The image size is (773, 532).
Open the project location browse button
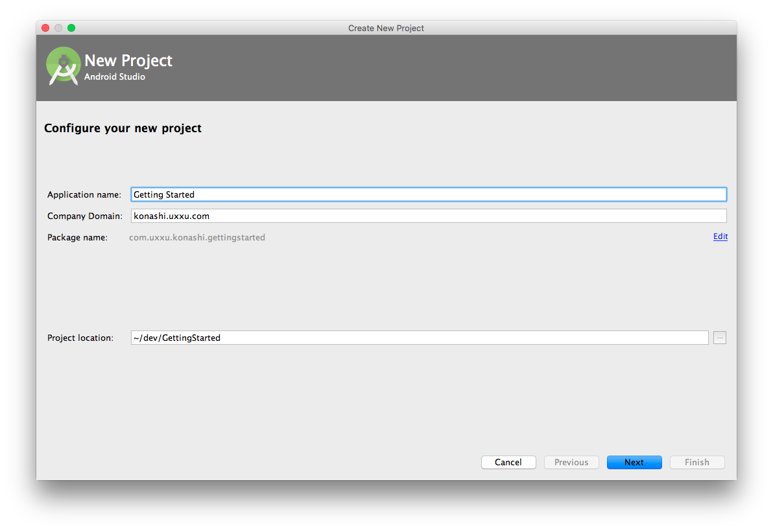point(719,338)
